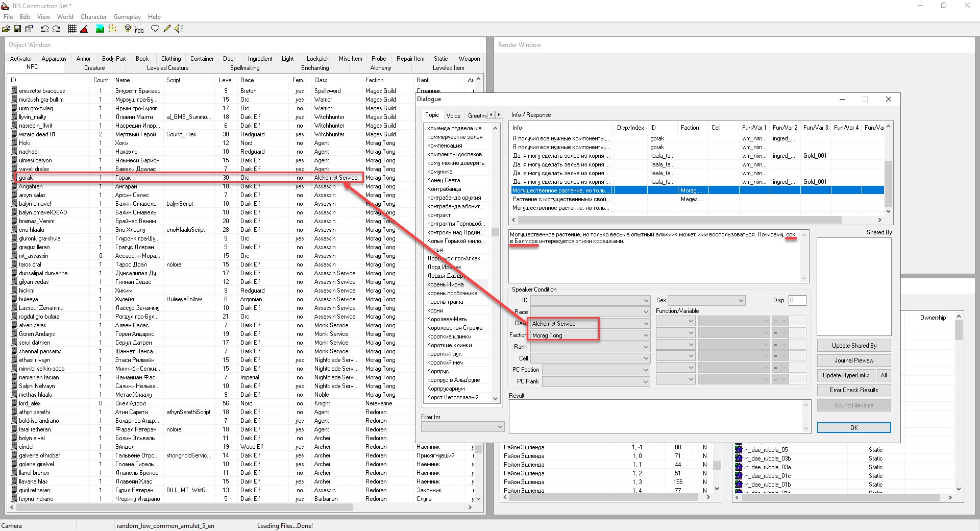The image size is (980, 531).
Task: Click the All button beside Update HyperLinks
Action: coord(884,375)
